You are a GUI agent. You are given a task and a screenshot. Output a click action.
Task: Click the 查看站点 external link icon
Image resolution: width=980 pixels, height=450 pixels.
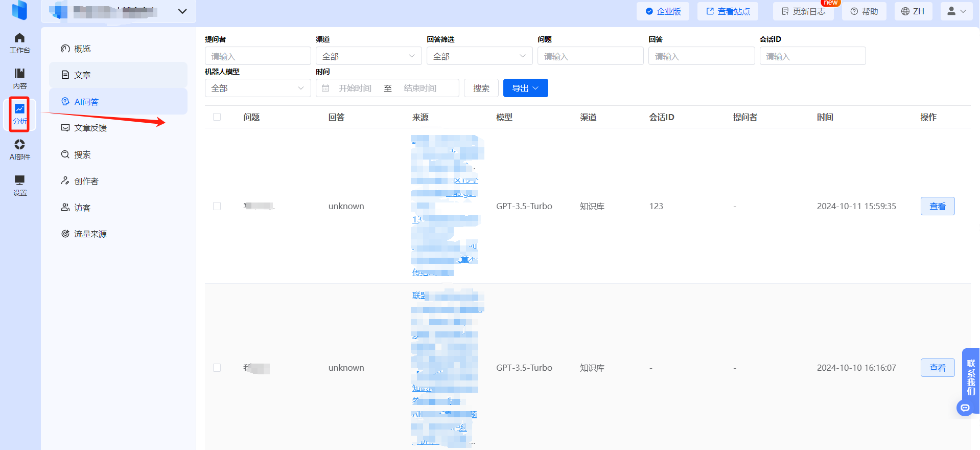tap(710, 11)
